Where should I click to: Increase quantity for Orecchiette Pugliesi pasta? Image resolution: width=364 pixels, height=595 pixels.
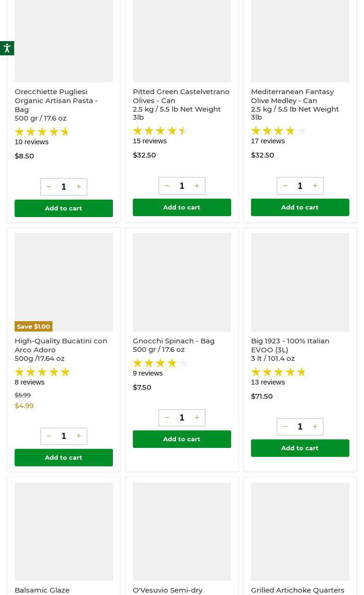pos(78,187)
